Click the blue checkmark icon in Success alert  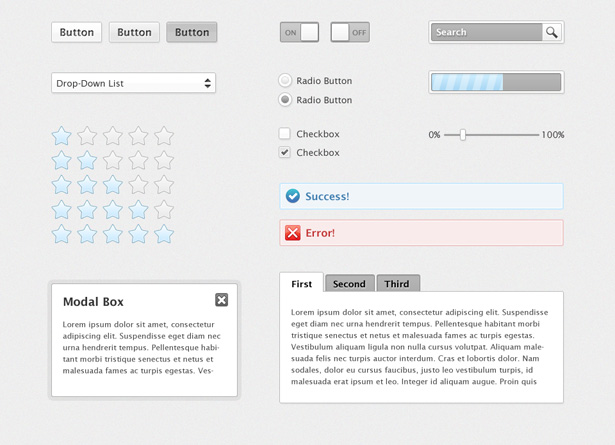tap(293, 196)
